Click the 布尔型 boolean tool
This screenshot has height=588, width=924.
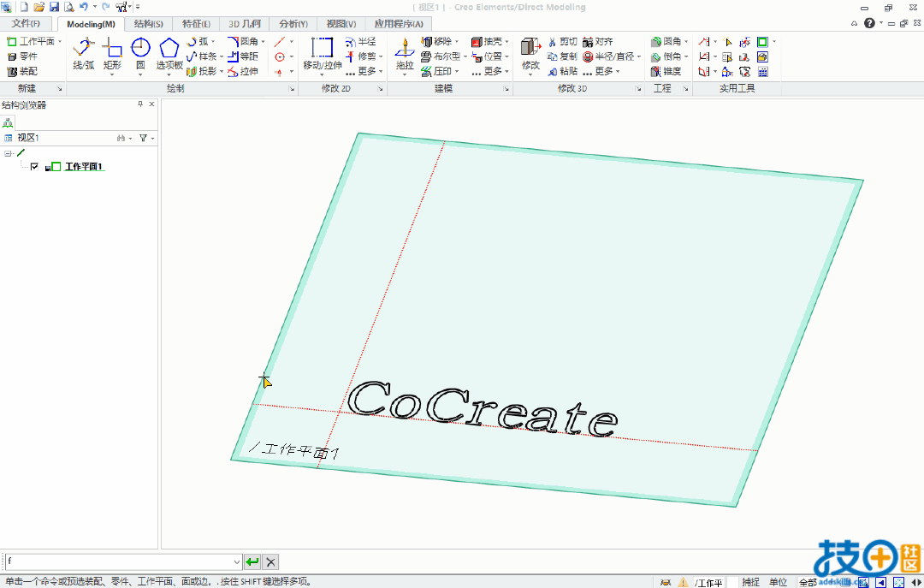coord(441,56)
